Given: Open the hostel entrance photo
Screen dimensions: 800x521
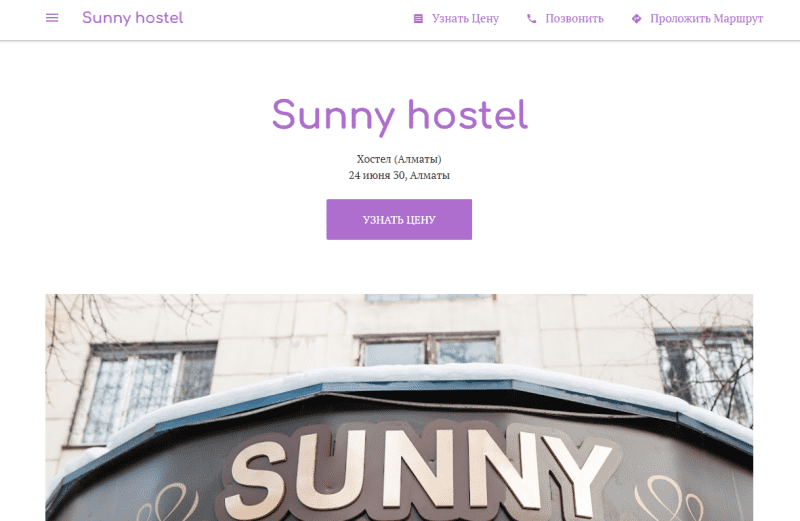Looking at the screenshot, I should (x=399, y=407).
